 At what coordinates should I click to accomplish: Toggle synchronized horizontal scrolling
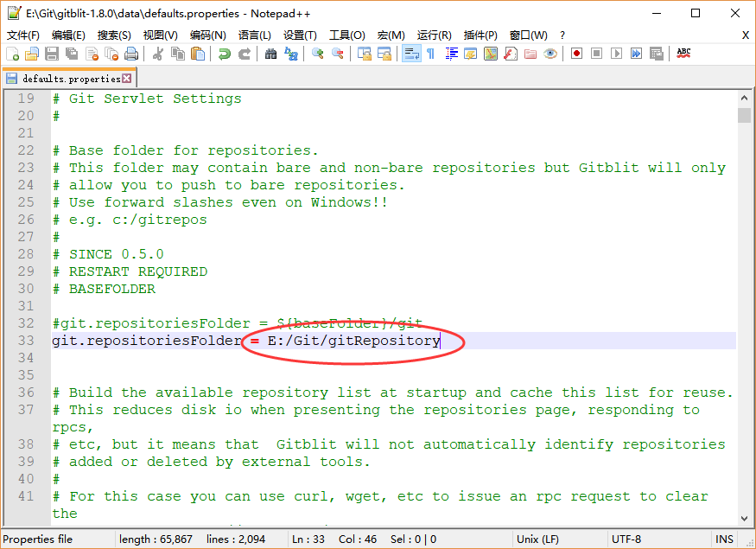click(x=384, y=54)
